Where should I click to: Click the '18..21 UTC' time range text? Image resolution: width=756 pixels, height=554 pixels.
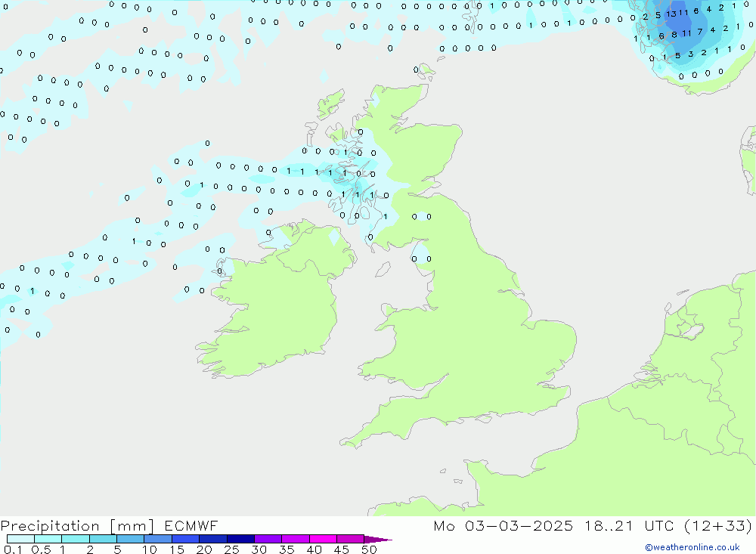629,525
